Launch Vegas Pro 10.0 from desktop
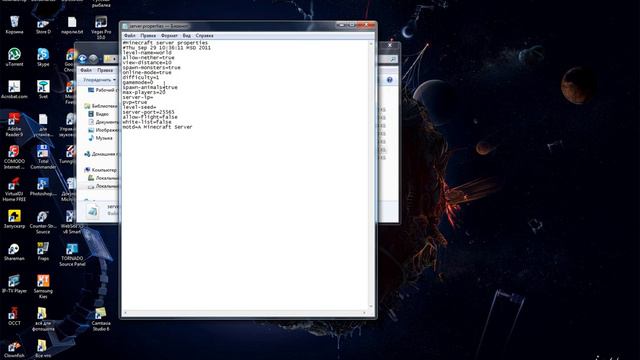The width and height of the screenshot is (640, 360). [101, 27]
